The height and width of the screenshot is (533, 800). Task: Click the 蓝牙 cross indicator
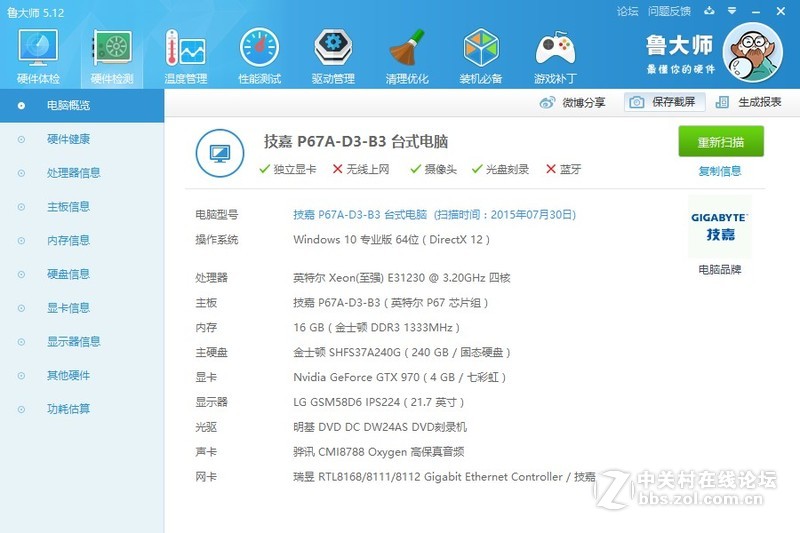(x=564, y=169)
